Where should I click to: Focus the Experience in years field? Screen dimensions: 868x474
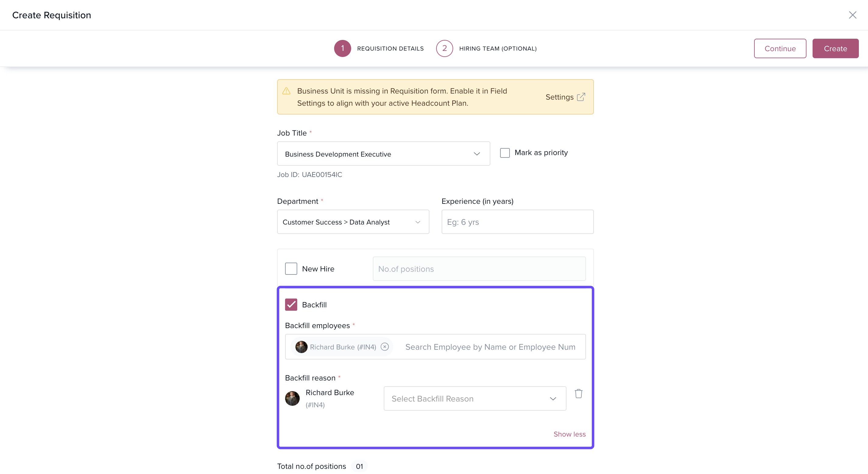517,222
